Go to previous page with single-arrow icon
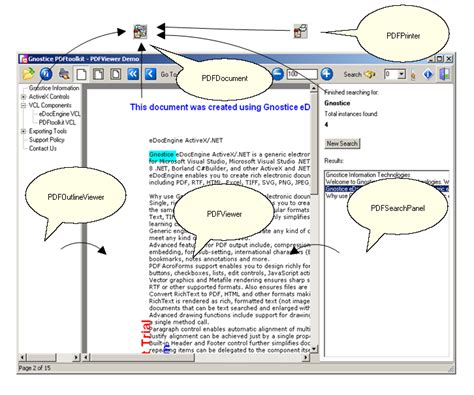Viewport: 474px width, 395px height. click(150, 74)
